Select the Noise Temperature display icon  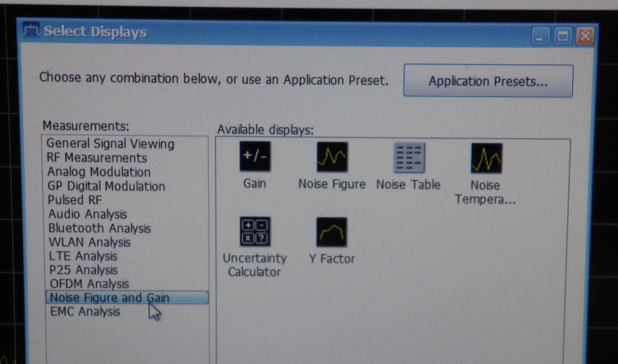[486, 158]
